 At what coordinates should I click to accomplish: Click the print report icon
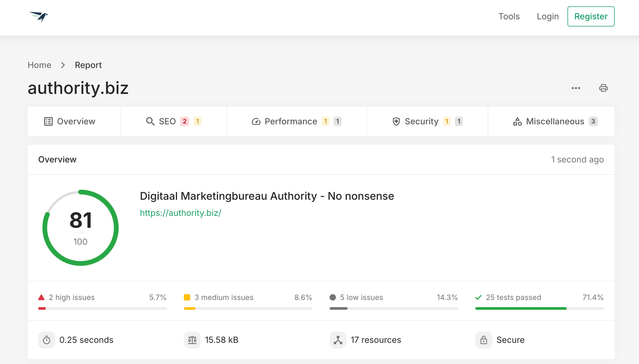604,88
